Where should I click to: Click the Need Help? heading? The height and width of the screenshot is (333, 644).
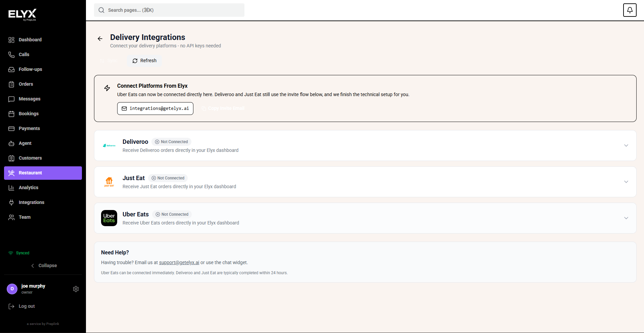click(x=115, y=253)
